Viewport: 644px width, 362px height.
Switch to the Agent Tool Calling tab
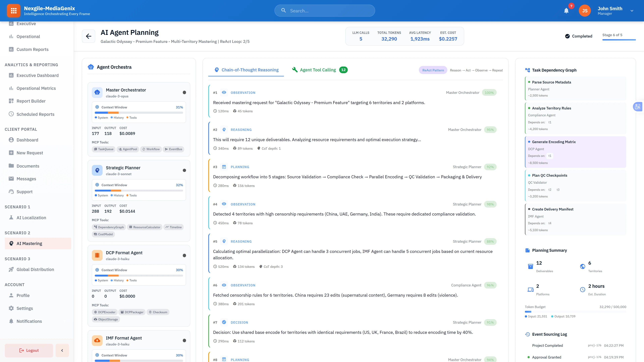pyautogui.click(x=318, y=70)
